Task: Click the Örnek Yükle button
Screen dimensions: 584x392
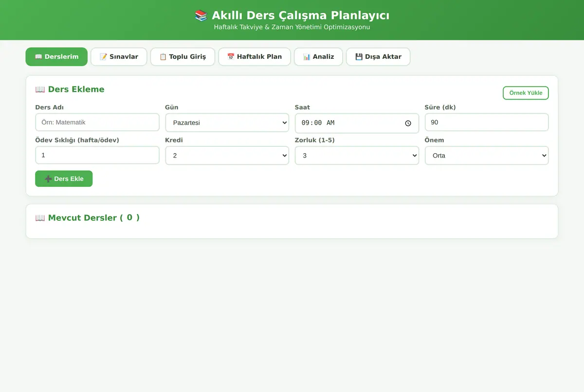Action: 526,93
